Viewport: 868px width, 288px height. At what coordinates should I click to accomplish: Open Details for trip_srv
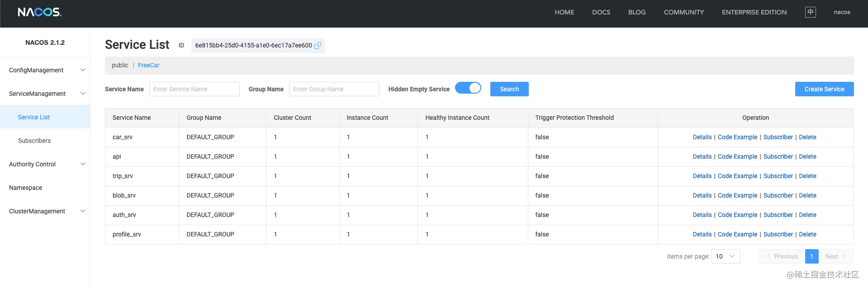click(702, 176)
